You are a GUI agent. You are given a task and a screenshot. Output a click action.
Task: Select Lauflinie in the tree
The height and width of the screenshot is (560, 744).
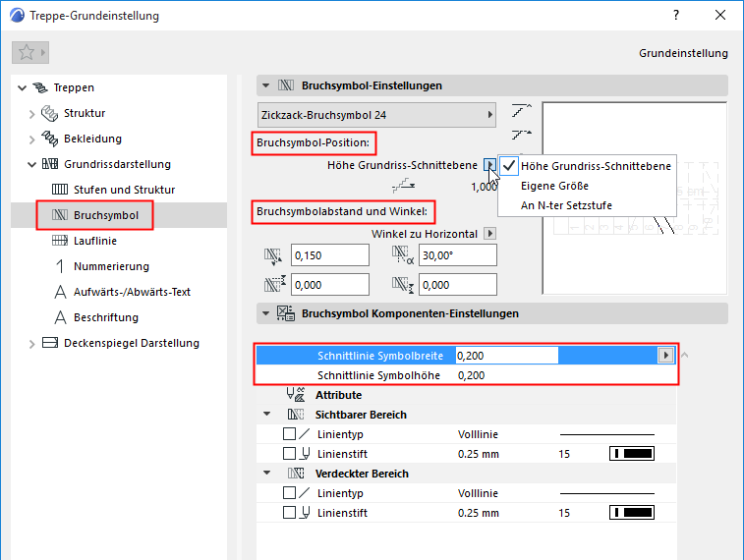pyautogui.click(x=95, y=241)
